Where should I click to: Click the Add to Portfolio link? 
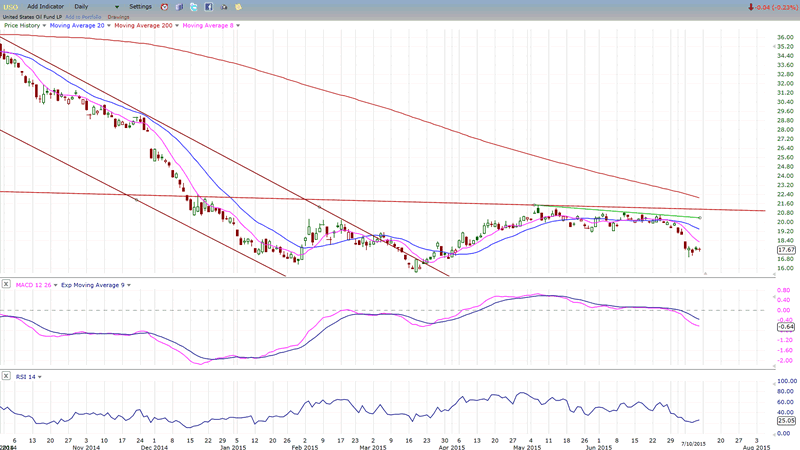coord(83,17)
